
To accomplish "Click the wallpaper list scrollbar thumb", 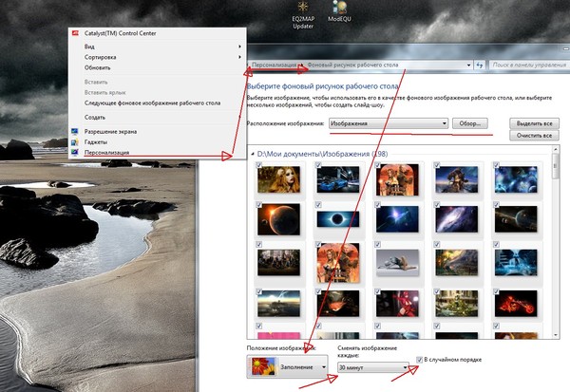I will click(556, 166).
